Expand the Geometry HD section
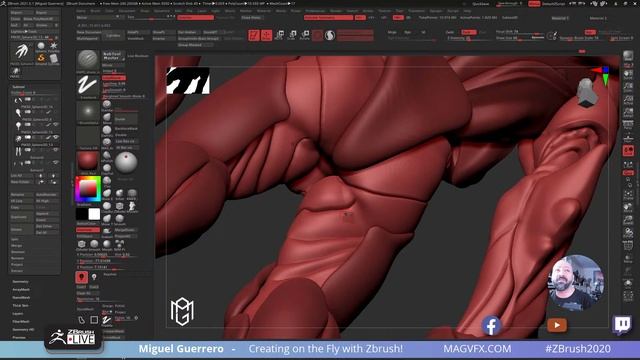The image size is (640, 360). (23, 329)
